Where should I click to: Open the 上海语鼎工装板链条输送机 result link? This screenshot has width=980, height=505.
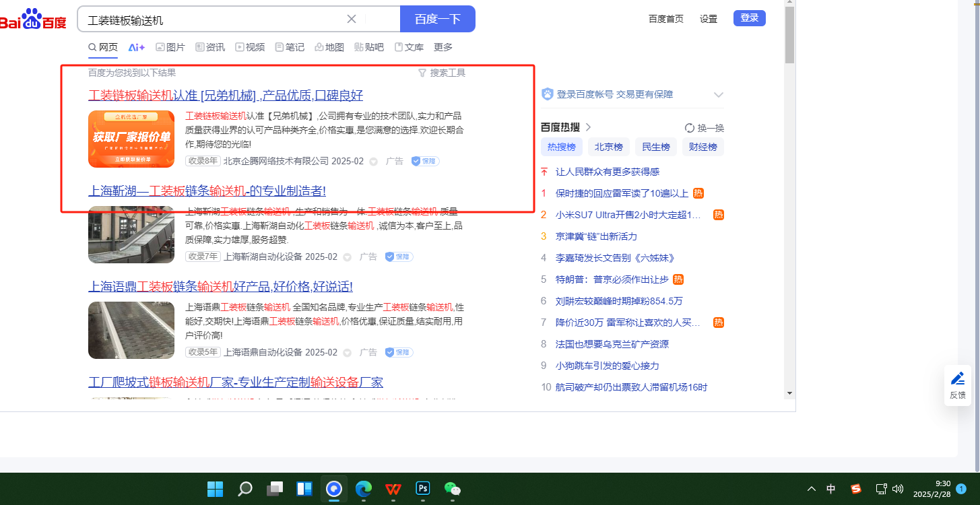(x=220, y=287)
